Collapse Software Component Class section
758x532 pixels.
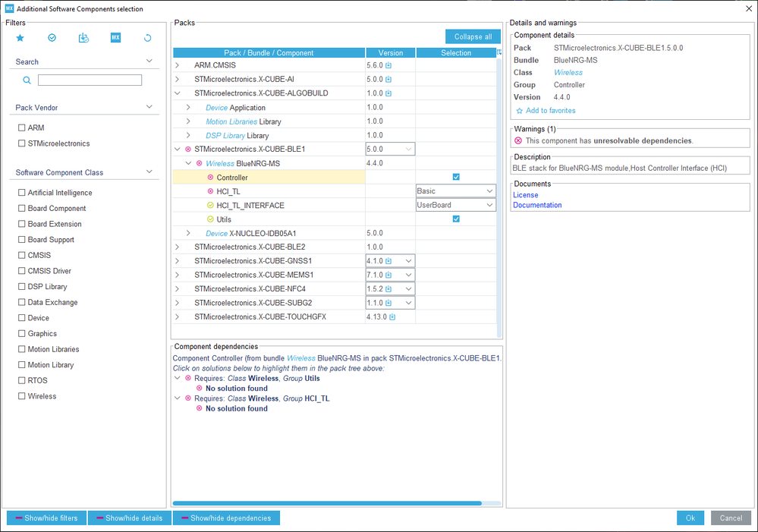pos(149,172)
